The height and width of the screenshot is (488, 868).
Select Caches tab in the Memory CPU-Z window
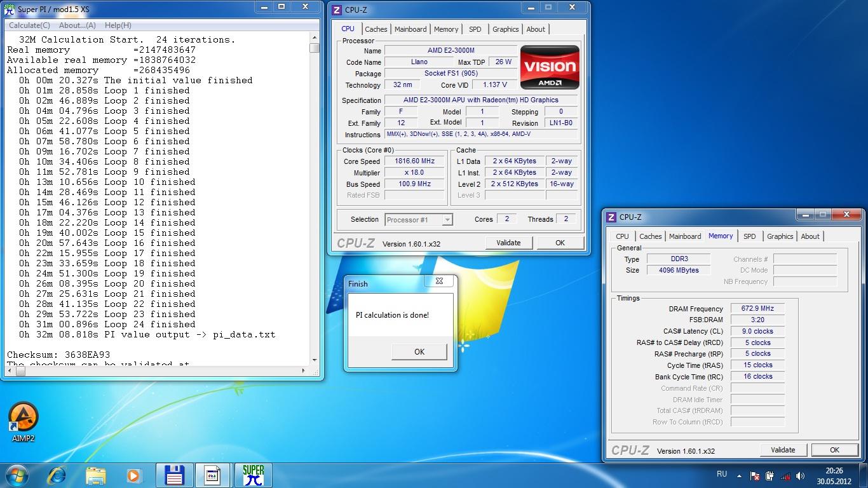pyautogui.click(x=650, y=236)
